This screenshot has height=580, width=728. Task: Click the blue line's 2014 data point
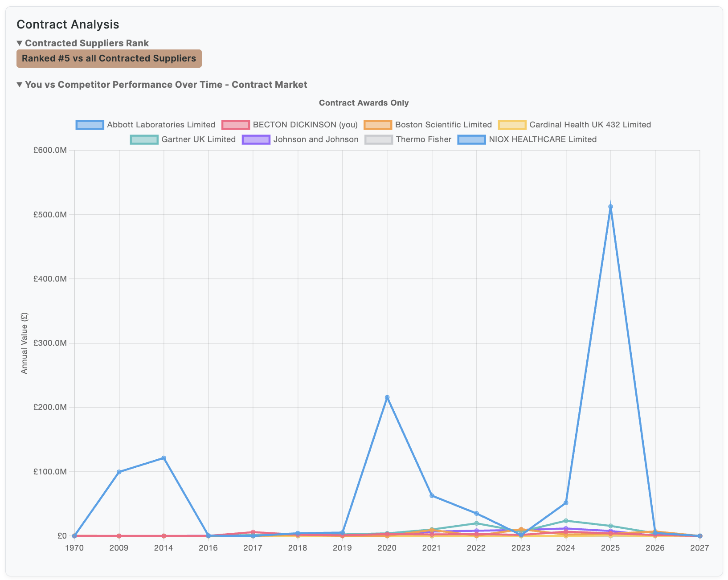pos(164,458)
